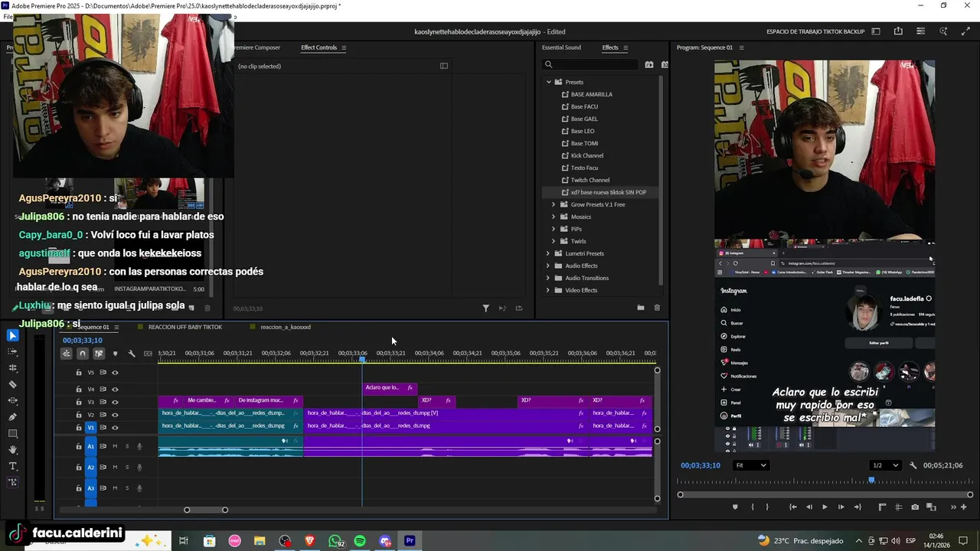The height and width of the screenshot is (551, 980).
Task: Expand the Twirls folder
Action: point(554,241)
